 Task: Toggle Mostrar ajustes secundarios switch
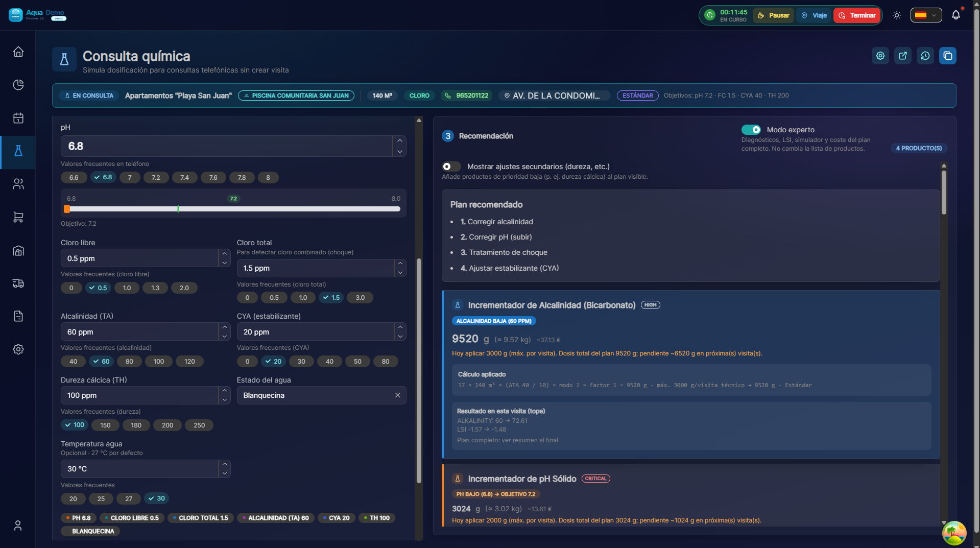[451, 166]
